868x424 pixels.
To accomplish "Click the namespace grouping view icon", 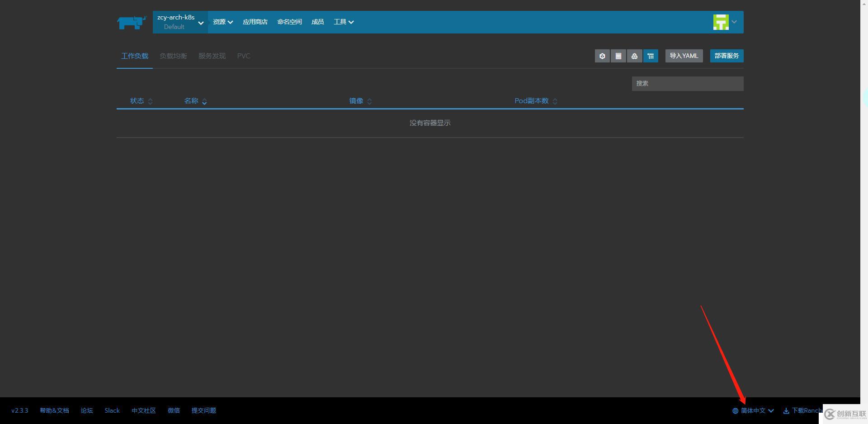I will tap(634, 56).
